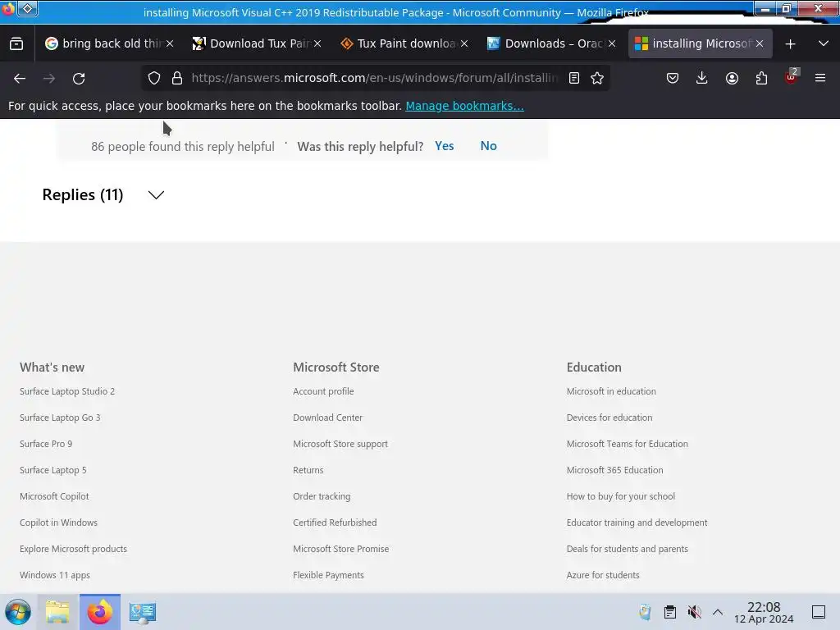Open Azure for students link

point(603,575)
